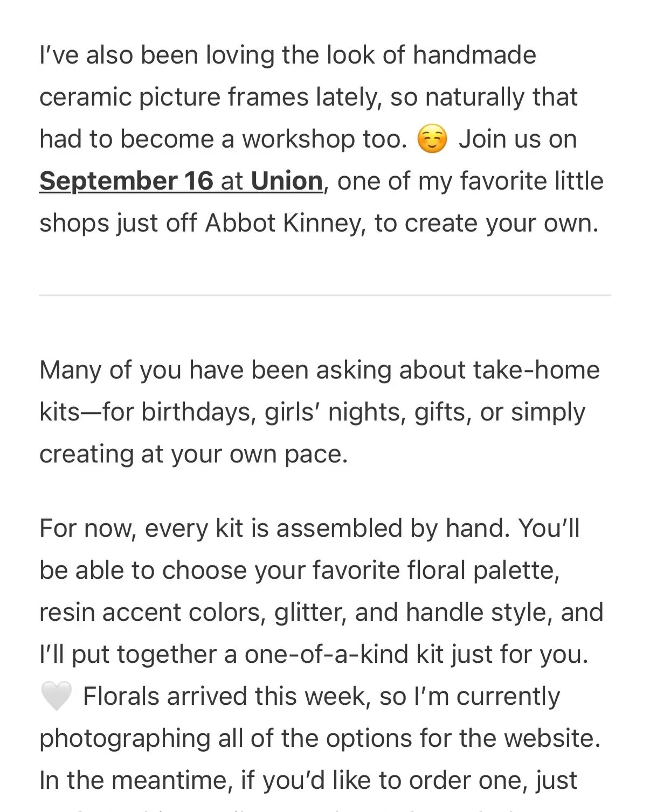Open the Union shop link
650x812 pixels.
tap(287, 181)
